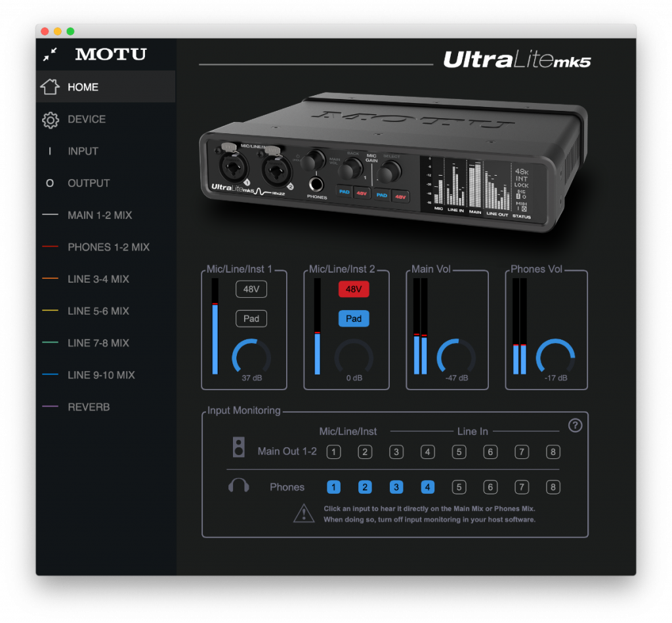Disable 48V phantom power on Mic/Line/Inst 2
This screenshot has height=623, width=672.
354,289
